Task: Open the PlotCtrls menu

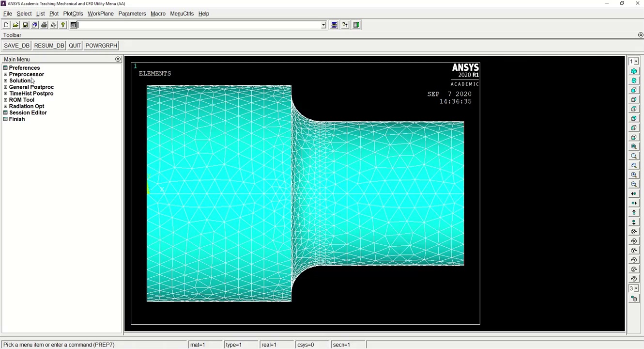Action: [x=73, y=14]
